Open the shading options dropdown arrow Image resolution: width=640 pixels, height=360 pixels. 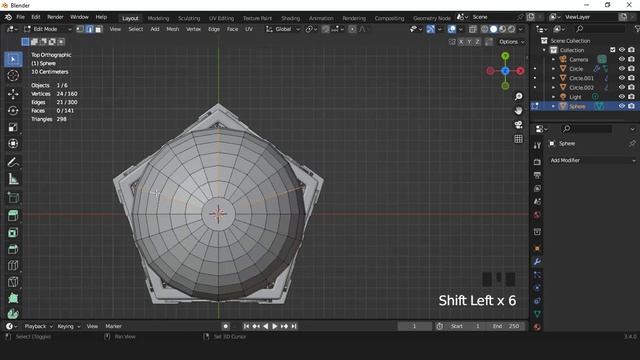point(520,29)
